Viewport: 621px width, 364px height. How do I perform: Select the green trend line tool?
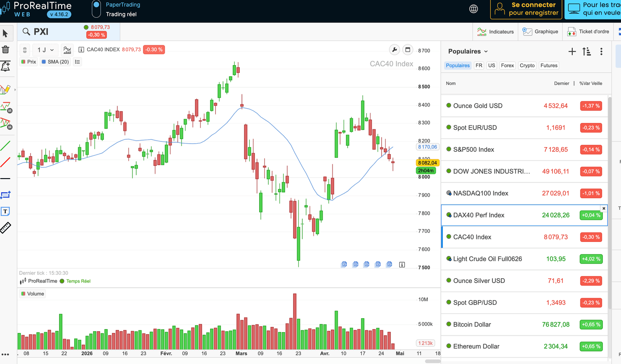tap(5, 146)
